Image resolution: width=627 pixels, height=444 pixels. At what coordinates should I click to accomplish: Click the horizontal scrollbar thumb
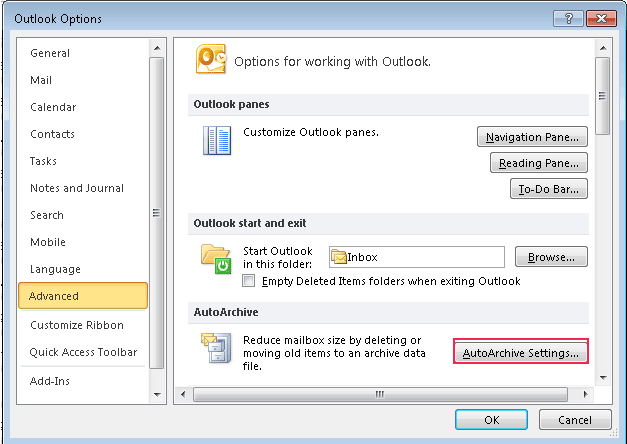point(380,394)
